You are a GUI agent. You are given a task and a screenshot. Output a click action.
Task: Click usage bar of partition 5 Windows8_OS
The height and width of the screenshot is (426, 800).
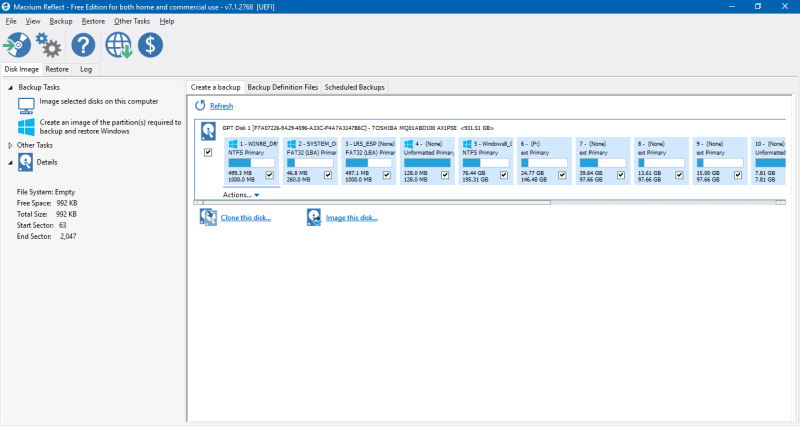[x=485, y=163]
